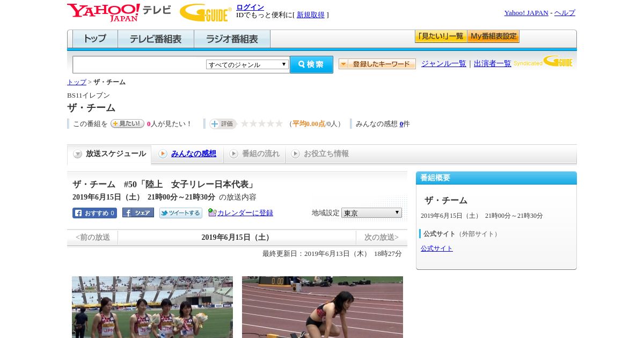Viewport: 644px width, 338px height.
Task: Click the 公式サイト link in 番組概要
Action: point(437,248)
